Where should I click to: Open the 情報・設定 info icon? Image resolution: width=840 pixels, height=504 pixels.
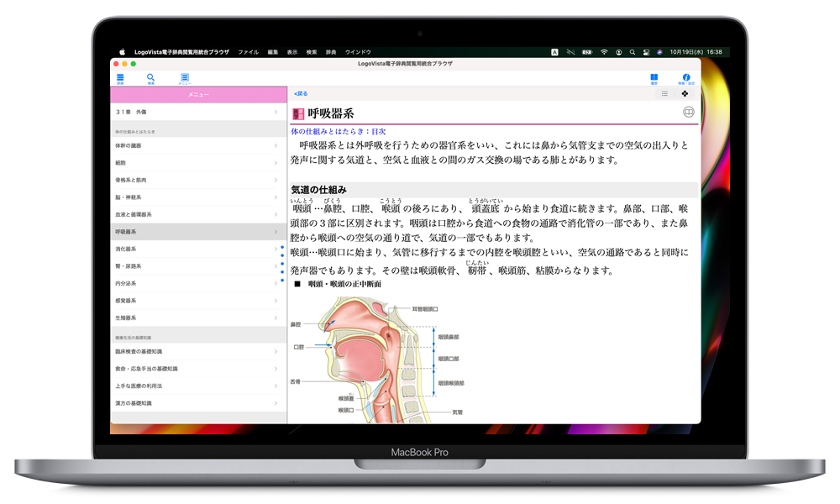coord(686,78)
